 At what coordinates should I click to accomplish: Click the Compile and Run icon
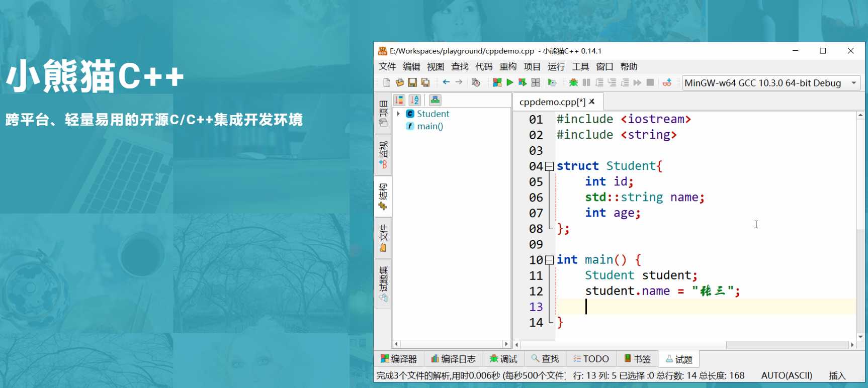coord(523,82)
